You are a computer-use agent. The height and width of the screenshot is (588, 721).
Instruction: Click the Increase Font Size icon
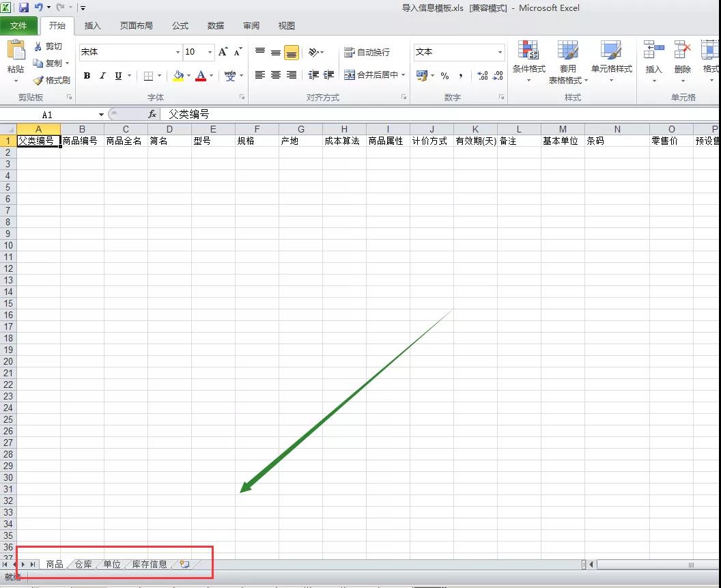click(x=223, y=52)
